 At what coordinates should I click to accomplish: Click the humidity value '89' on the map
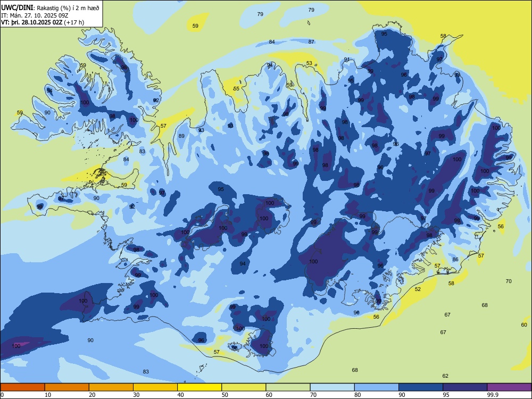pos(181,136)
